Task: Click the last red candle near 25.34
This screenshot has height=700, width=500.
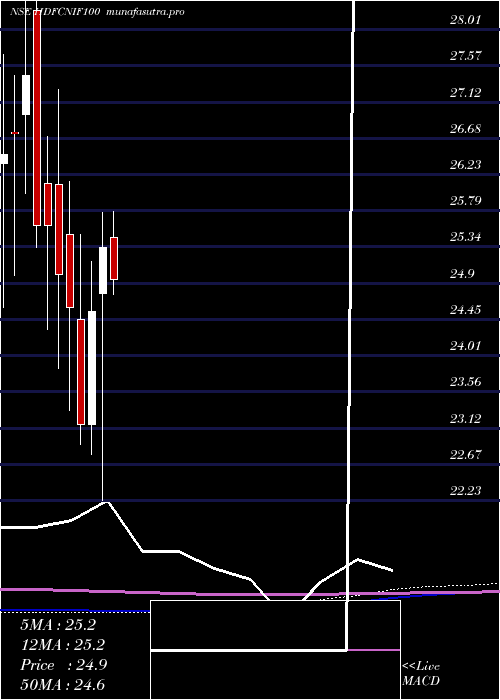Action: [114, 258]
